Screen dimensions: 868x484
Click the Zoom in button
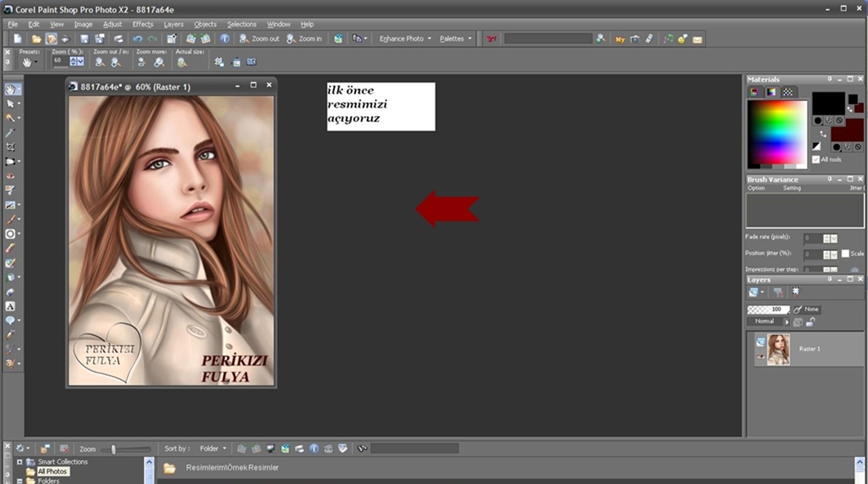click(304, 39)
